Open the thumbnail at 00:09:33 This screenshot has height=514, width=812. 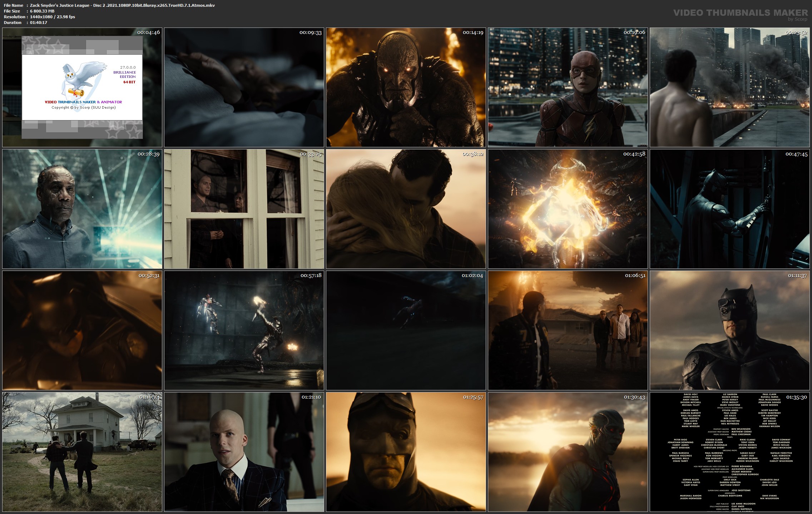click(x=244, y=87)
